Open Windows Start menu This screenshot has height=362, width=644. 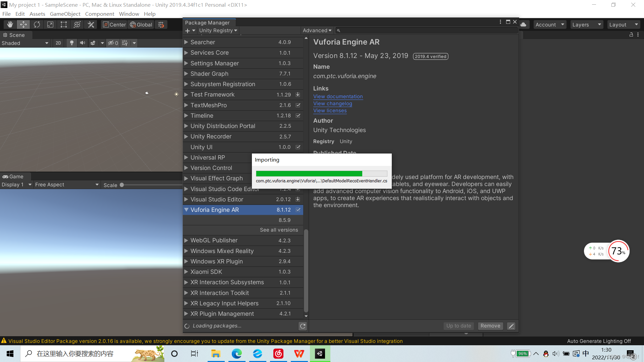pos(10,354)
